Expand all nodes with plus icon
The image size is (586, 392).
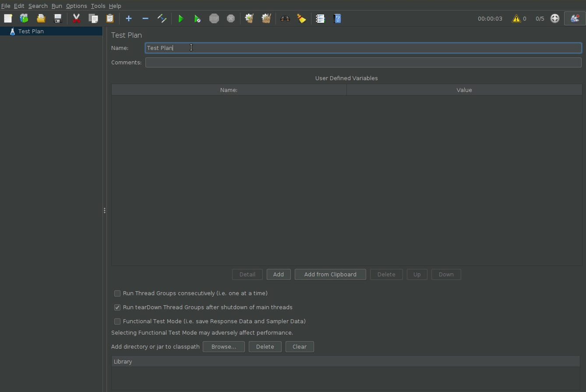tap(129, 18)
